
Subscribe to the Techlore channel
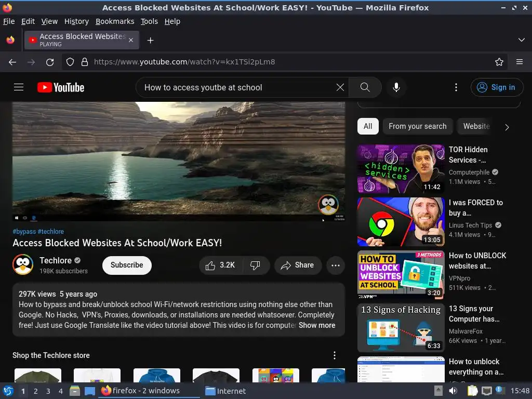click(127, 265)
